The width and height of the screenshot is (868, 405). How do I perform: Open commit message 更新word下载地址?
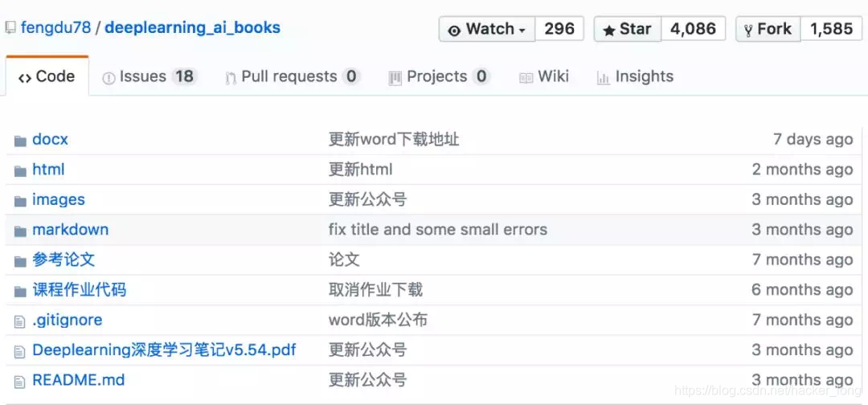coord(394,140)
